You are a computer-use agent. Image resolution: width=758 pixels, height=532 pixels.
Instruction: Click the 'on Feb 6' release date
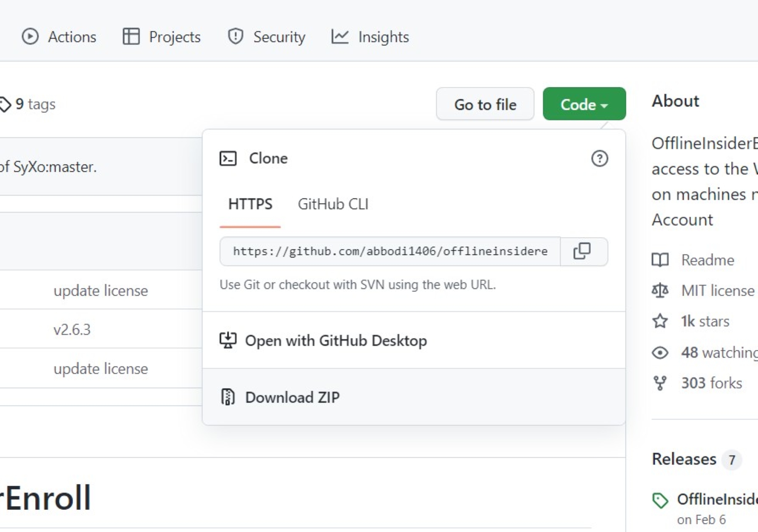[x=701, y=520]
